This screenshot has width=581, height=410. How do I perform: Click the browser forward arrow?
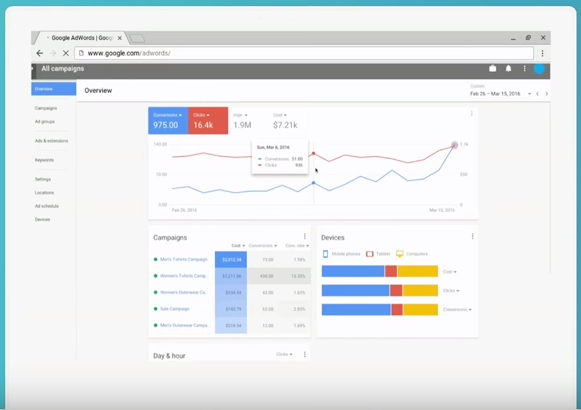click(53, 53)
